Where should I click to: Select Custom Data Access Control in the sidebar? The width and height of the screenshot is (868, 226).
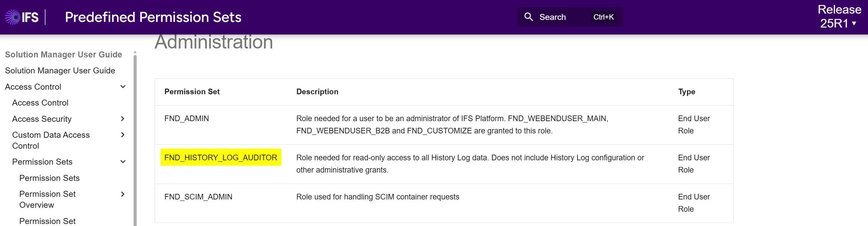pos(51,140)
